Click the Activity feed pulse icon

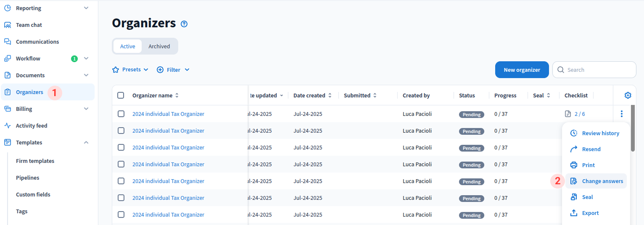click(8, 126)
